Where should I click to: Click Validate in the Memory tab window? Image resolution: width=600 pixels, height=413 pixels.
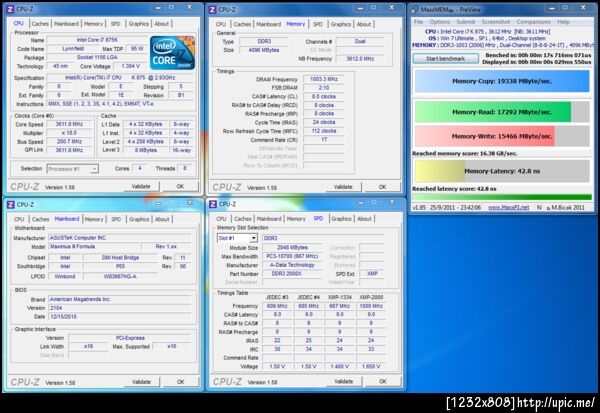click(x=343, y=187)
